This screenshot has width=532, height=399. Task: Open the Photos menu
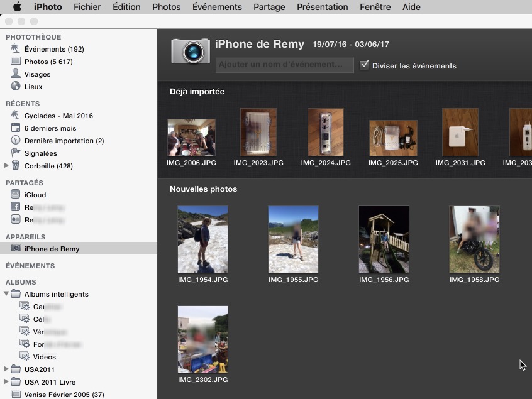166,7
